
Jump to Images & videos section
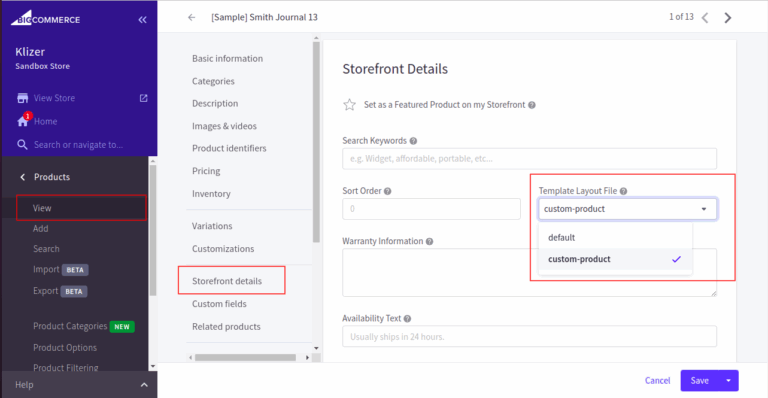[224, 126]
